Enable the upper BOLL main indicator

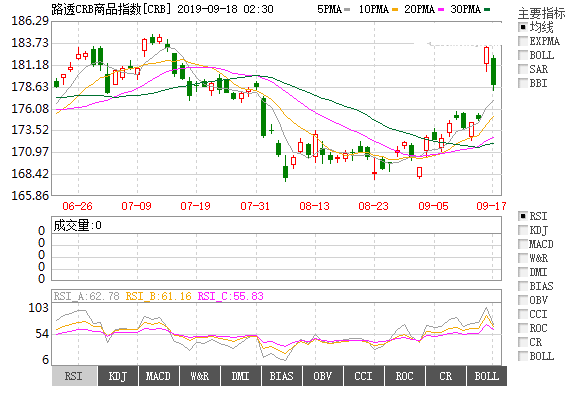click(523, 55)
